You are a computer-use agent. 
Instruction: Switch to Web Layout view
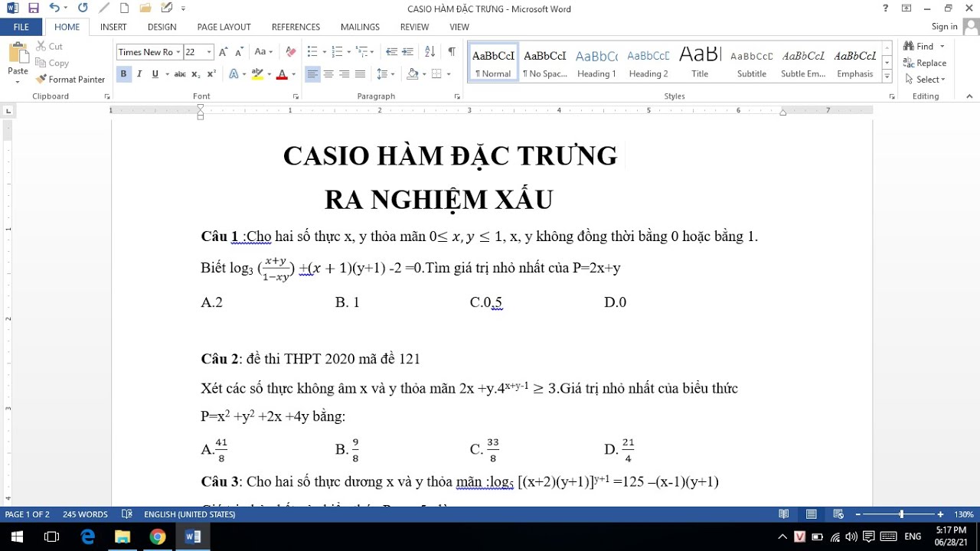point(839,514)
